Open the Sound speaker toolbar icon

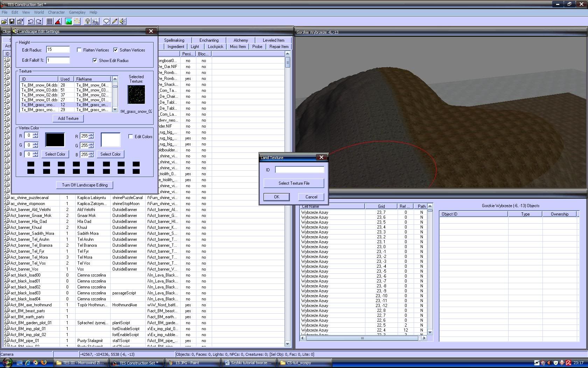pyautogui.click(x=122, y=21)
